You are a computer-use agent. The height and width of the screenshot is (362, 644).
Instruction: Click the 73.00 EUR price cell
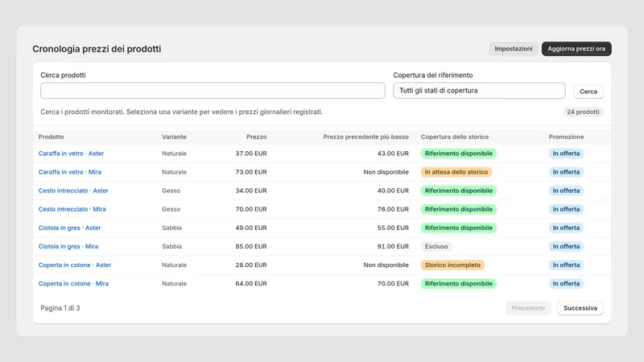[x=251, y=172]
